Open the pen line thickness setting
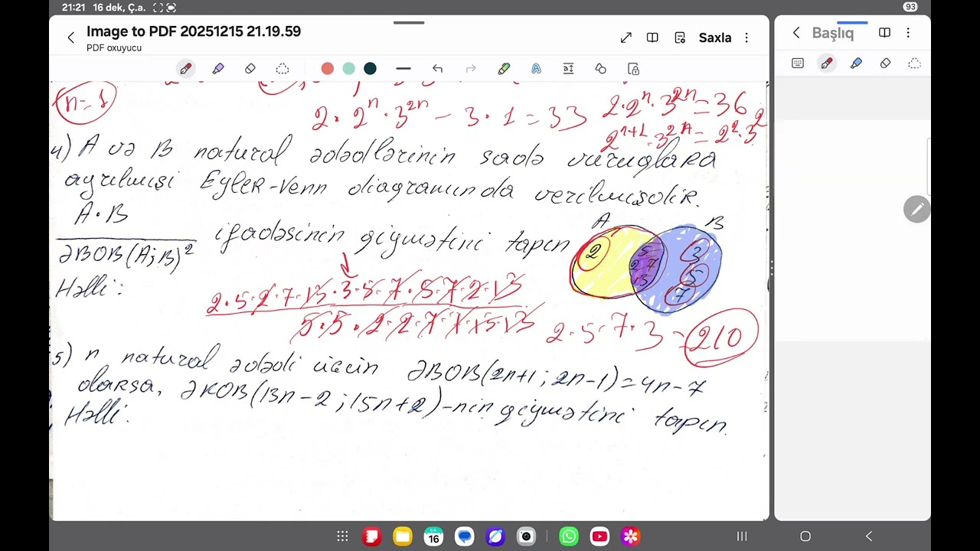The width and height of the screenshot is (980, 551). pos(403,69)
